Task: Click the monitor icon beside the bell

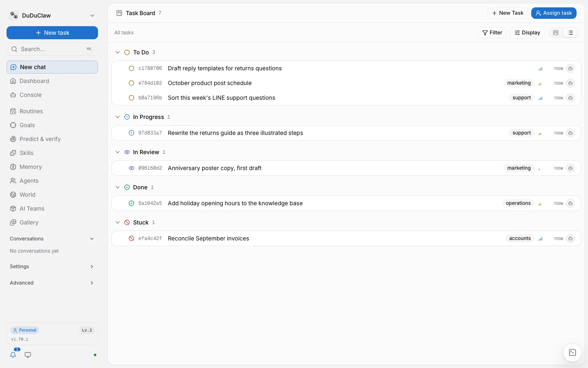Action: (x=28, y=355)
